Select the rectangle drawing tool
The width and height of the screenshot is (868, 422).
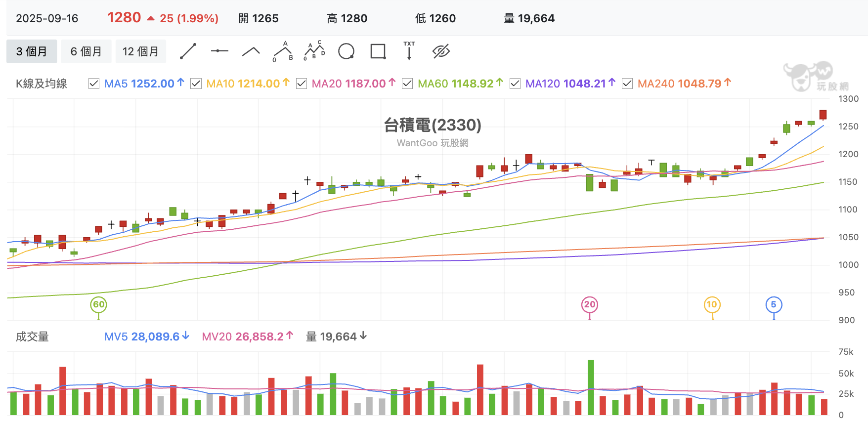point(378,51)
